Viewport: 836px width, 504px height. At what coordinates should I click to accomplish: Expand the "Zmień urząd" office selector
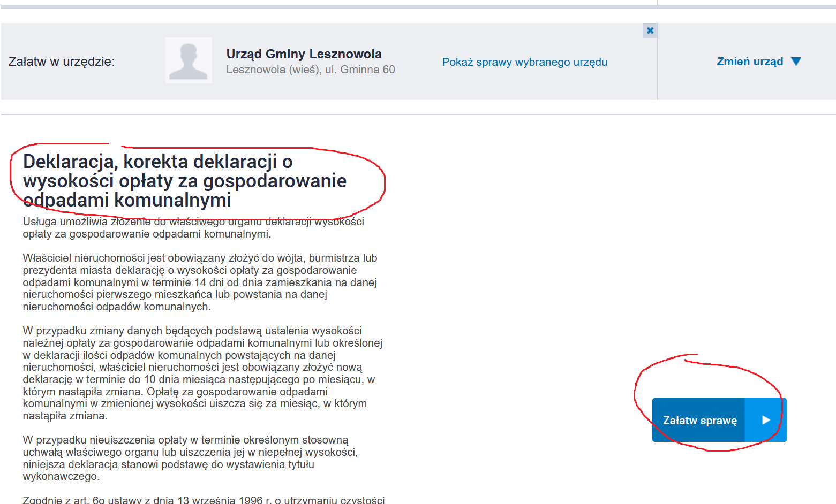pyautogui.click(x=750, y=62)
